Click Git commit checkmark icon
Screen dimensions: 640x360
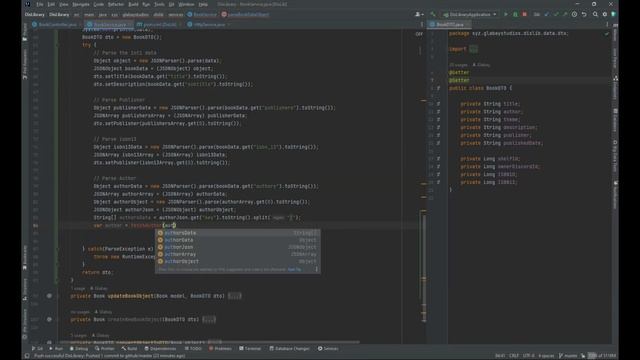(556, 14)
